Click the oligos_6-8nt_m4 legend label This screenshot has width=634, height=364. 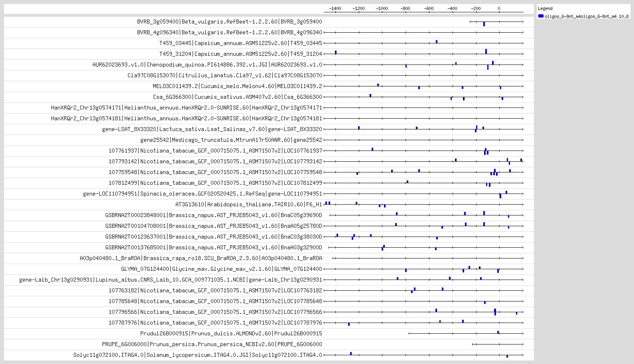click(587, 16)
